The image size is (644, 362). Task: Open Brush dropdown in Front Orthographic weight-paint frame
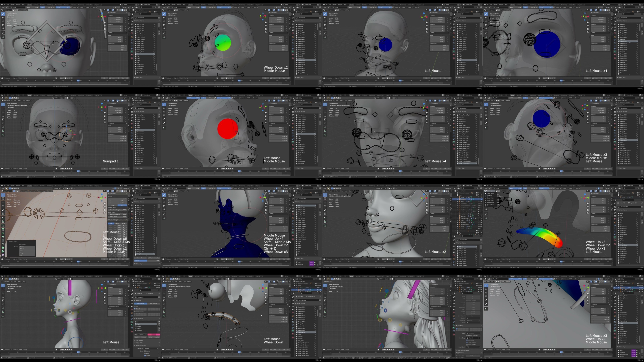pos(75,7)
